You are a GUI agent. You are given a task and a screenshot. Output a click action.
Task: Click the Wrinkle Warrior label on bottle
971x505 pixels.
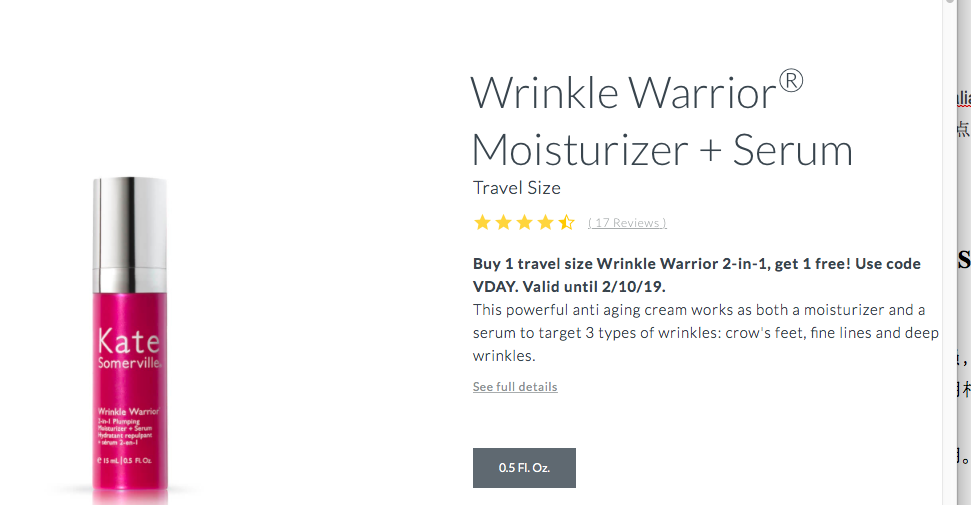[128, 411]
